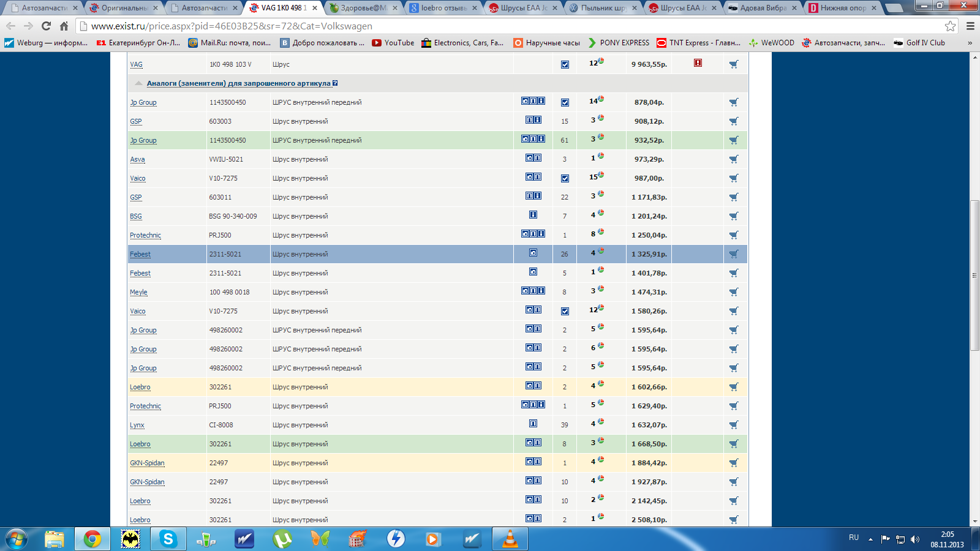
Task: Open VLC media player from taskbar
Action: pyautogui.click(x=510, y=539)
